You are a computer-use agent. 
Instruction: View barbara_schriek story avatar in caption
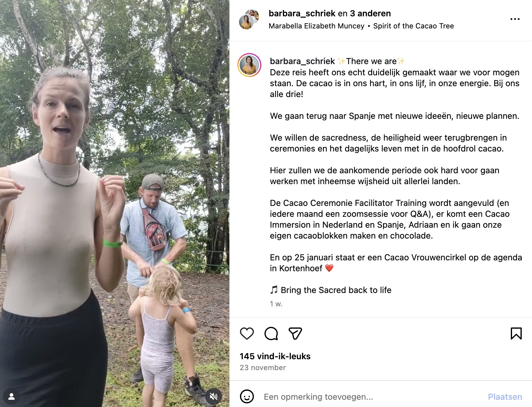(x=249, y=65)
